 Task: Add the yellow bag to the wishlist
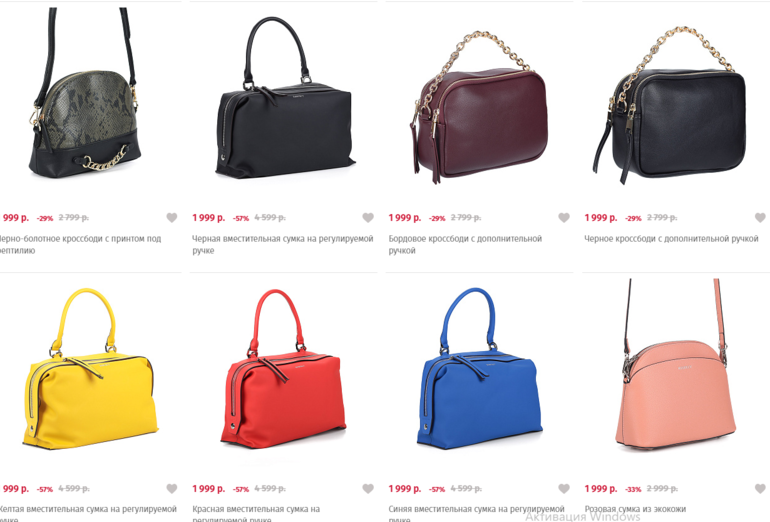(x=171, y=489)
